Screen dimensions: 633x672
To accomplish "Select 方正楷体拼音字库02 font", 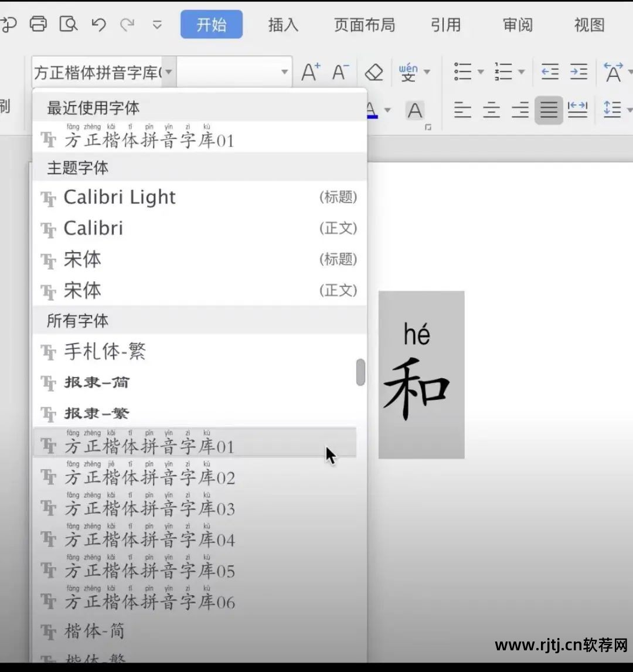I will (195, 474).
